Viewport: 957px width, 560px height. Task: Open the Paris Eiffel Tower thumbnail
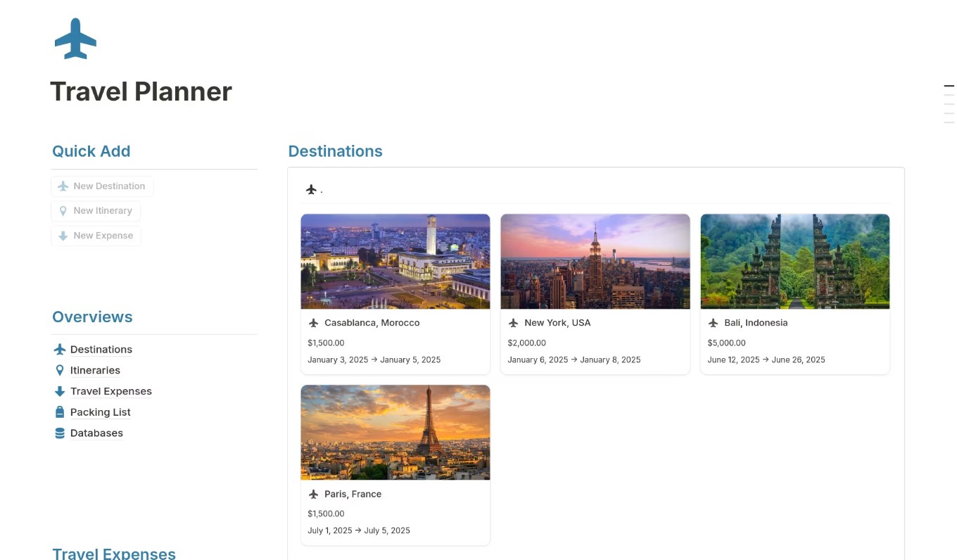[395, 432]
